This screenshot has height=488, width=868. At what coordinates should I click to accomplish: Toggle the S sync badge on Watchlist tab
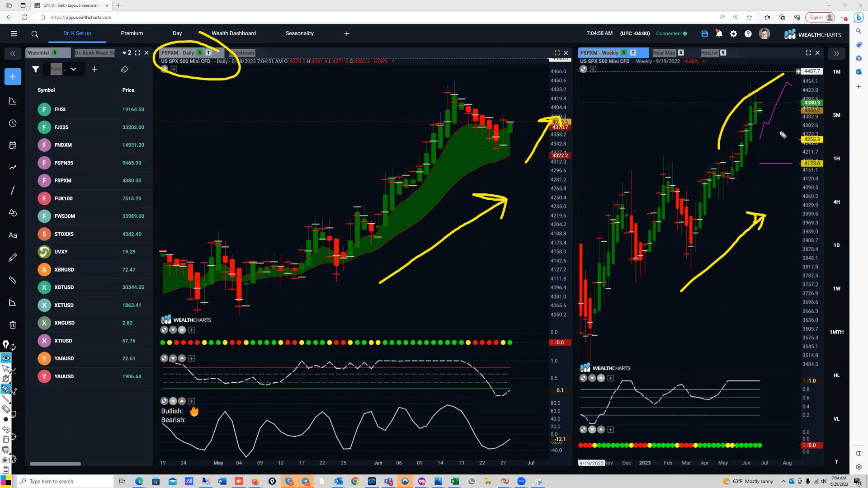click(55, 53)
